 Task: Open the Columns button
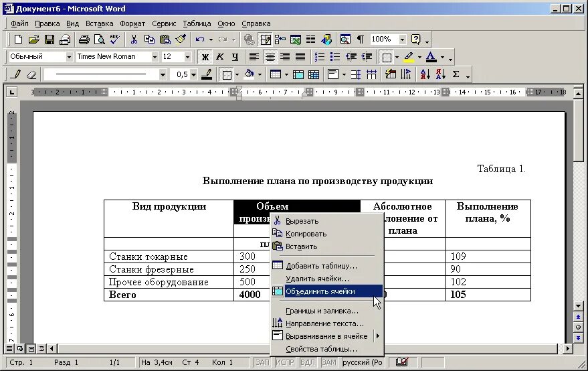[311, 39]
